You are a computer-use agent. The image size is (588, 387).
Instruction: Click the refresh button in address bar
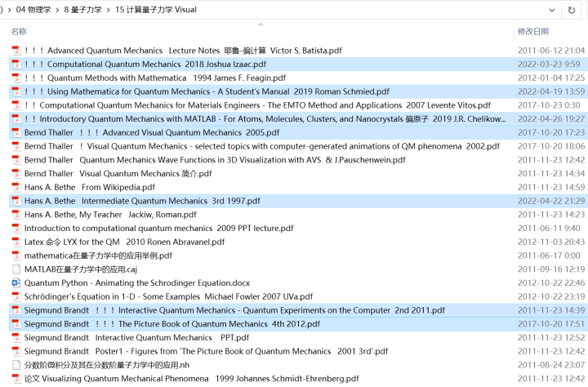coord(571,10)
